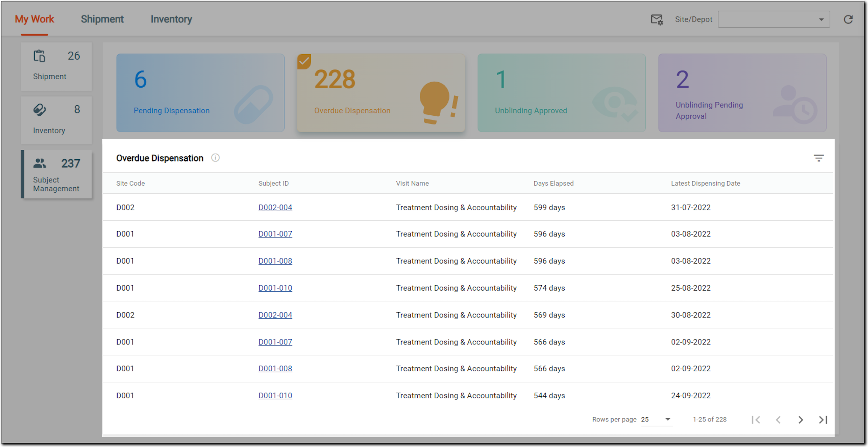Click the 1-25 of 228 pagination text

tap(710, 420)
